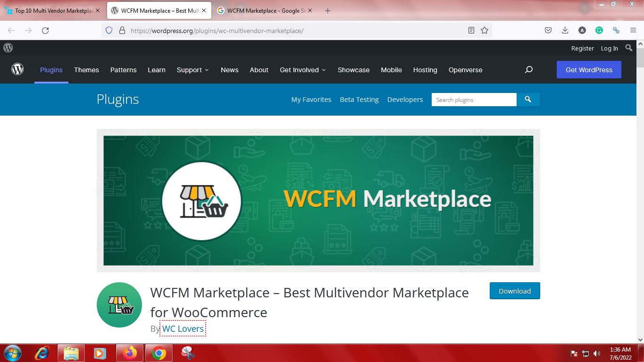The image size is (644, 362).
Task: Open the Hosting menu item
Action: [x=425, y=70]
